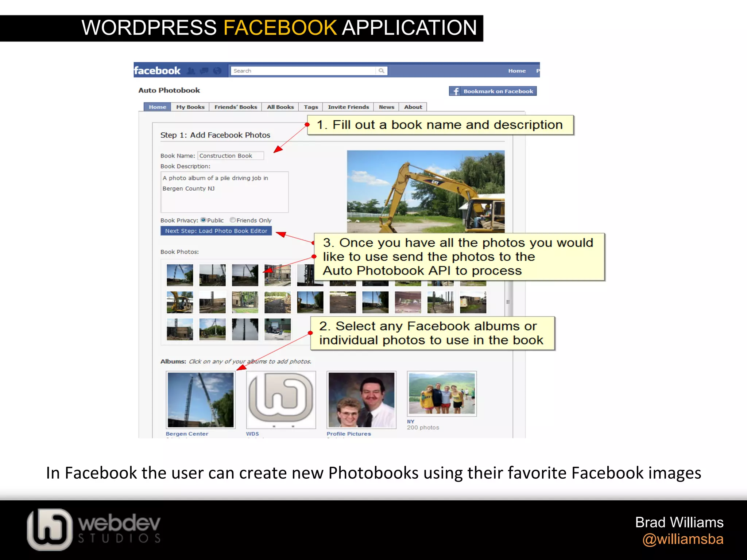Open the All Books tab
The width and height of the screenshot is (747, 560).
pyautogui.click(x=280, y=107)
